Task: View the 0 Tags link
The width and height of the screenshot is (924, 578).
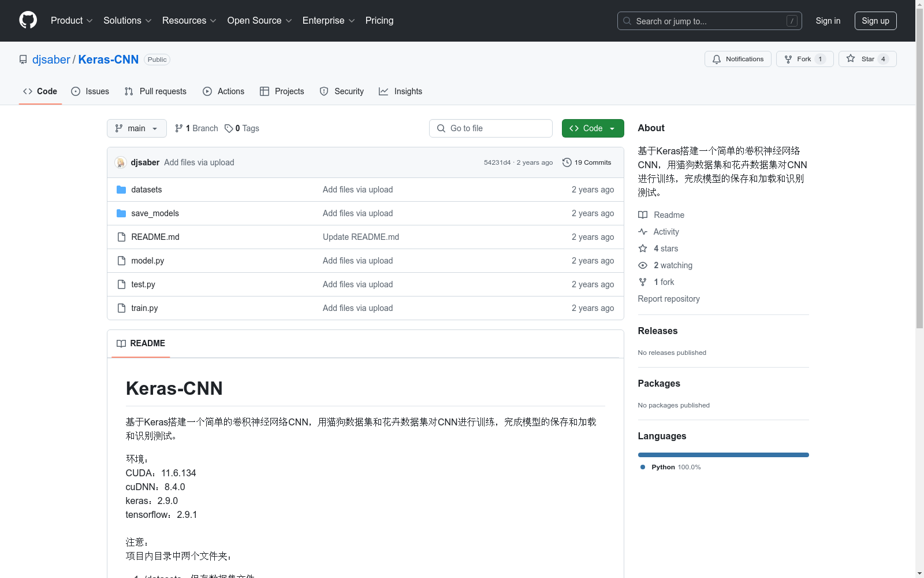Action: [x=242, y=128]
